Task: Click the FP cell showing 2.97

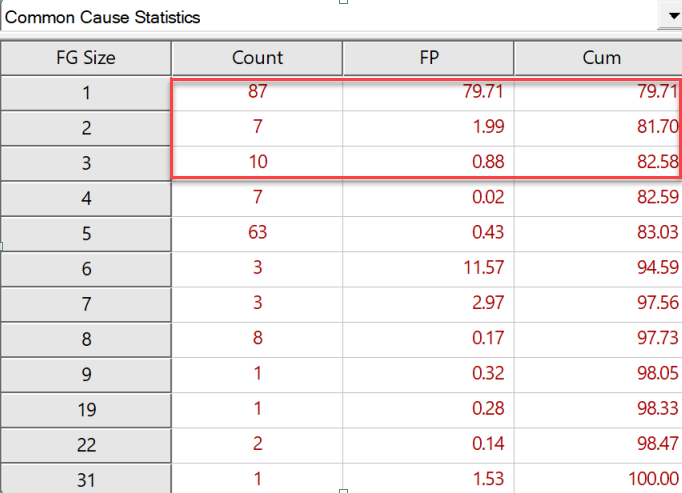Action: (428, 303)
